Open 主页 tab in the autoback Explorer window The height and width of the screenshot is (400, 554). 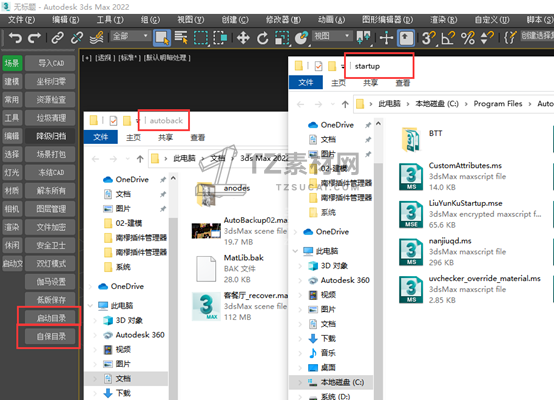(134, 137)
